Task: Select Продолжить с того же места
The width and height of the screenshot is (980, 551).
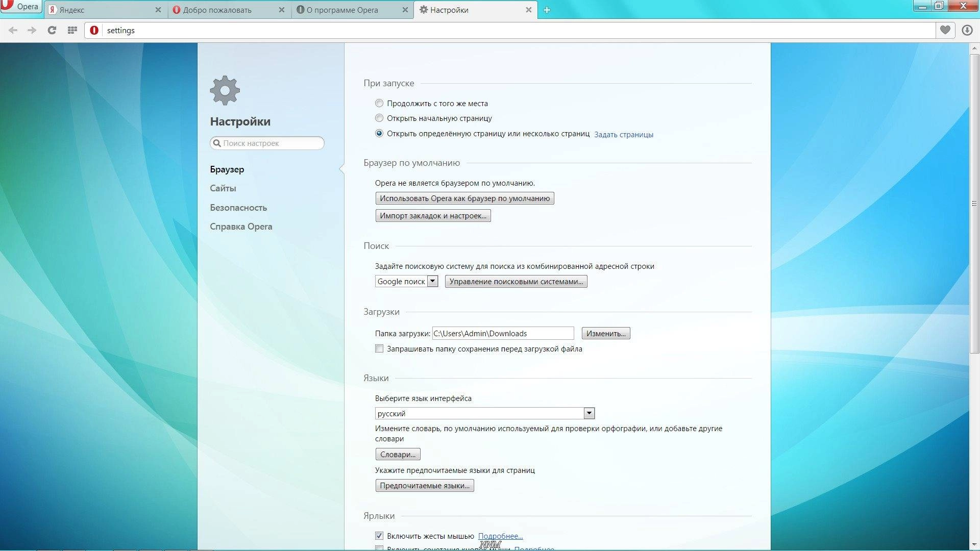Action: 379,104
